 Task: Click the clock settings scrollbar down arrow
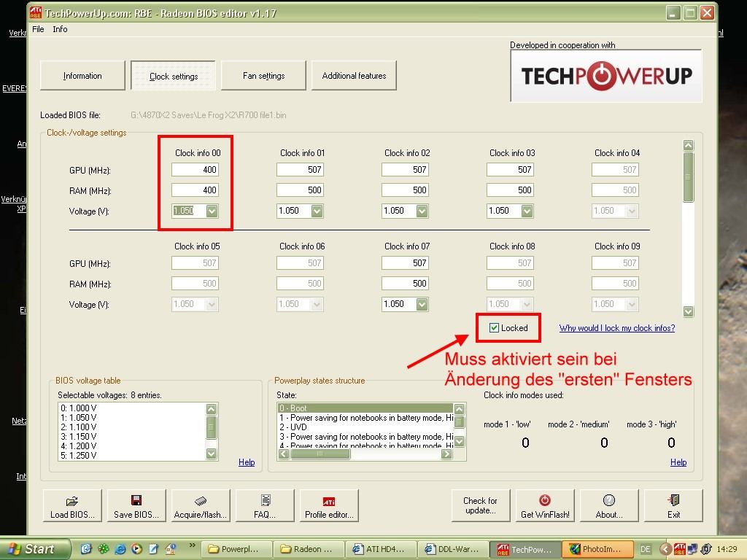tap(689, 311)
